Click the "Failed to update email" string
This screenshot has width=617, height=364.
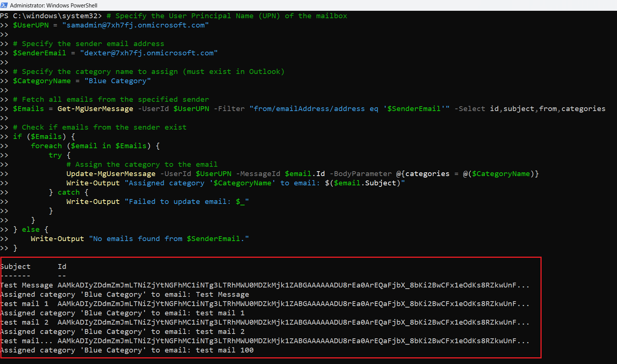pyautogui.click(x=186, y=202)
